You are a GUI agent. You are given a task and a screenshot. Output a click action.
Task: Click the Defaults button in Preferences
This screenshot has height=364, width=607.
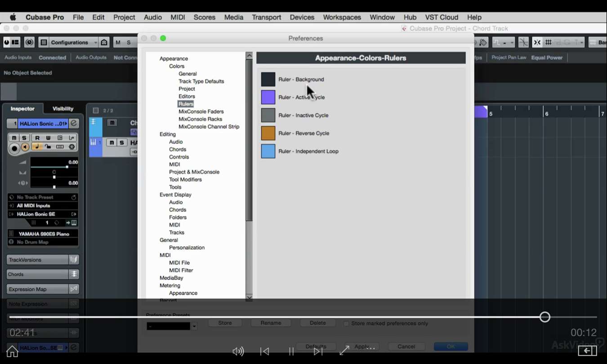316,346
